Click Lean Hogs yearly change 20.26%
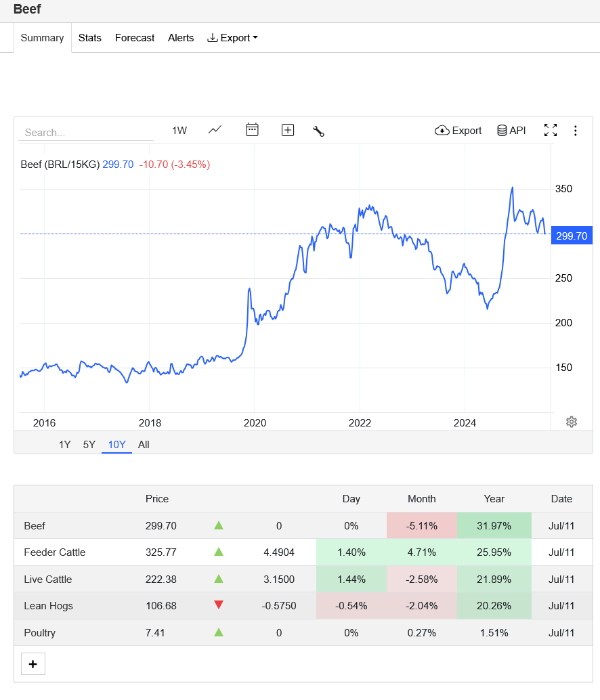 [x=494, y=606]
